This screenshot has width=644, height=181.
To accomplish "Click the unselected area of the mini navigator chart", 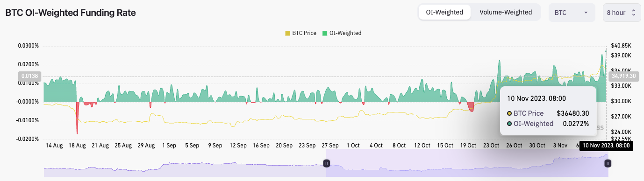I will click(185, 163).
